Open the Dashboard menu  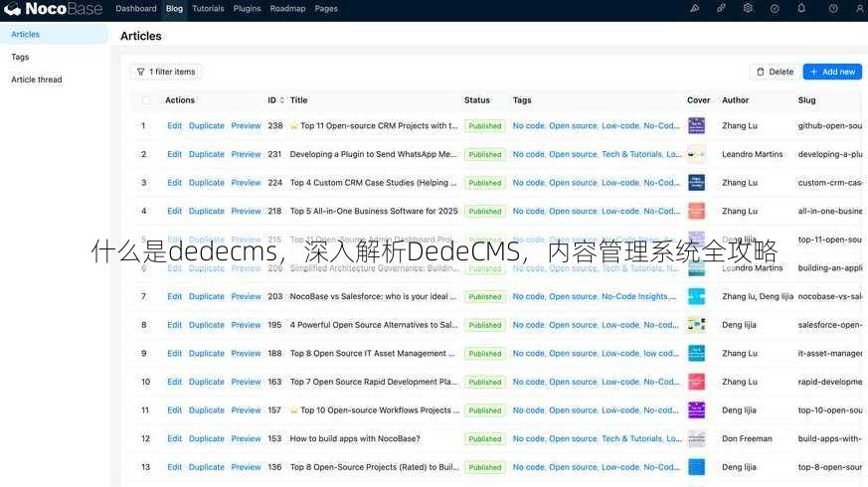[135, 8]
